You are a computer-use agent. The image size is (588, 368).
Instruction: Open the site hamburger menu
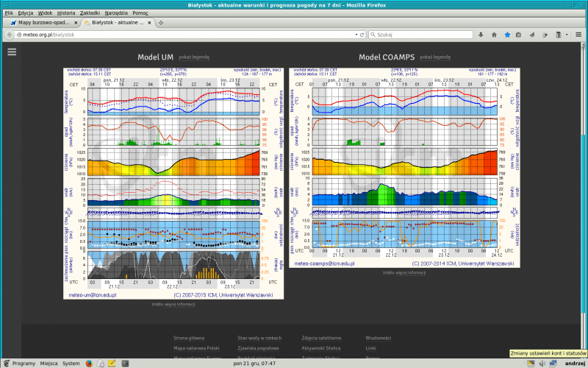(x=11, y=52)
